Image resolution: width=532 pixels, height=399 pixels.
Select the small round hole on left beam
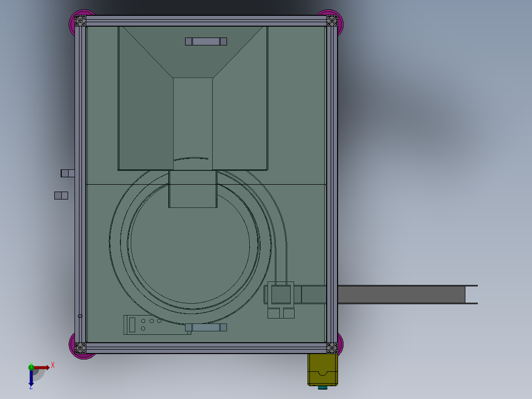tap(80, 316)
